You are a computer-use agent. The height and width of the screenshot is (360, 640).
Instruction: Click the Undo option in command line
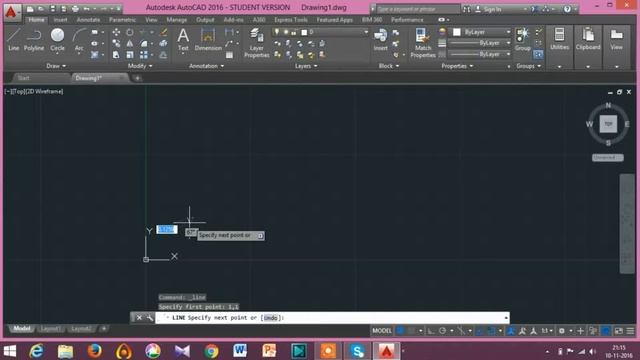271,318
